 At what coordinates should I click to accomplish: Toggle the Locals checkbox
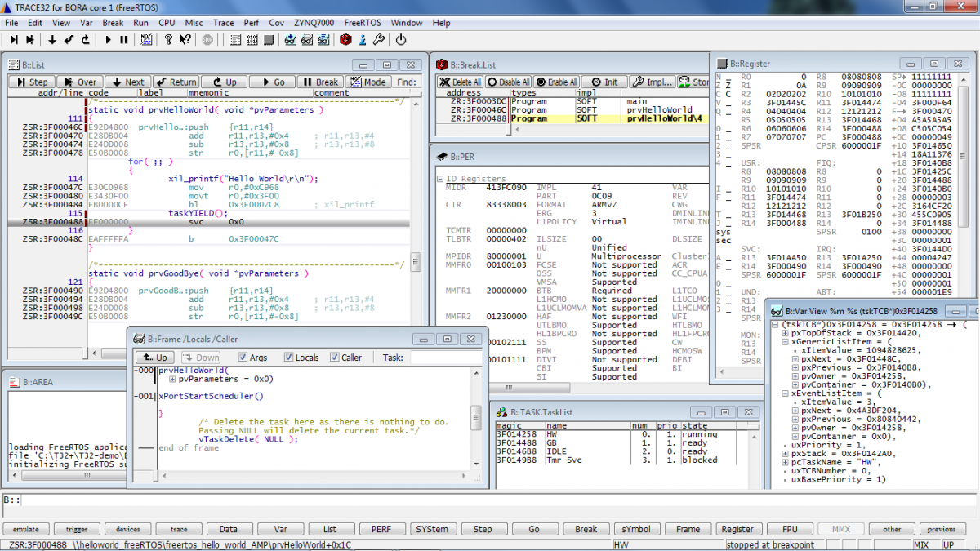[288, 358]
